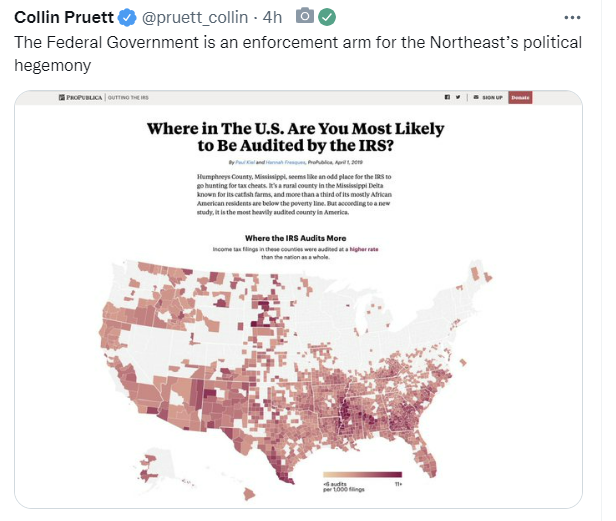This screenshot has width=616, height=521.
Task: Open the @pruett_collin handle link
Action: [194, 17]
